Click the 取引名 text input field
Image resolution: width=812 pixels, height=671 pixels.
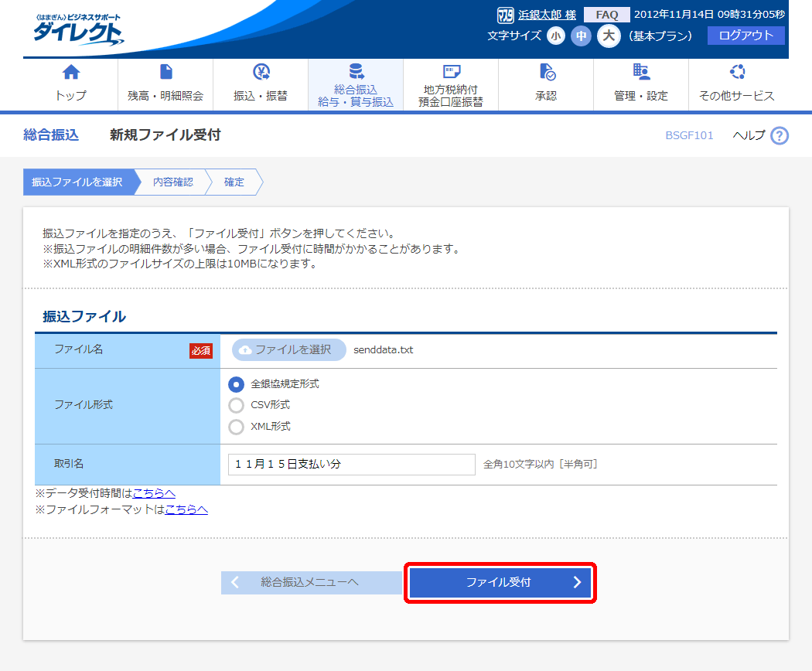(351, 465)
